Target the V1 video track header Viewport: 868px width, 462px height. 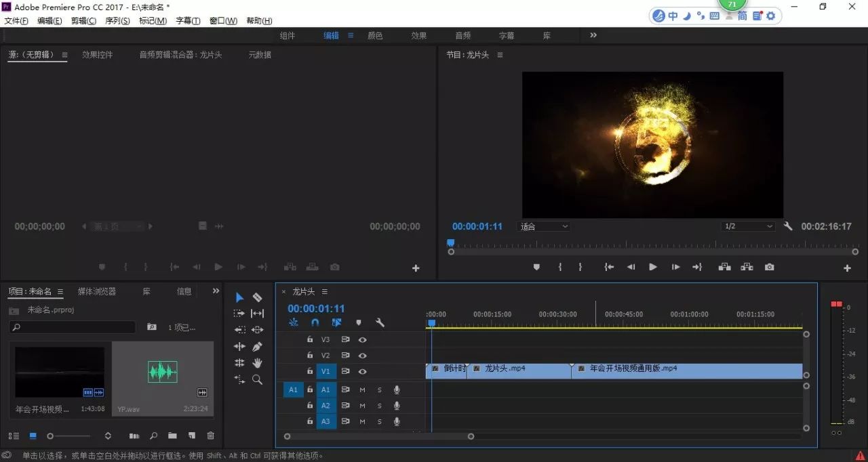point(325,371)
